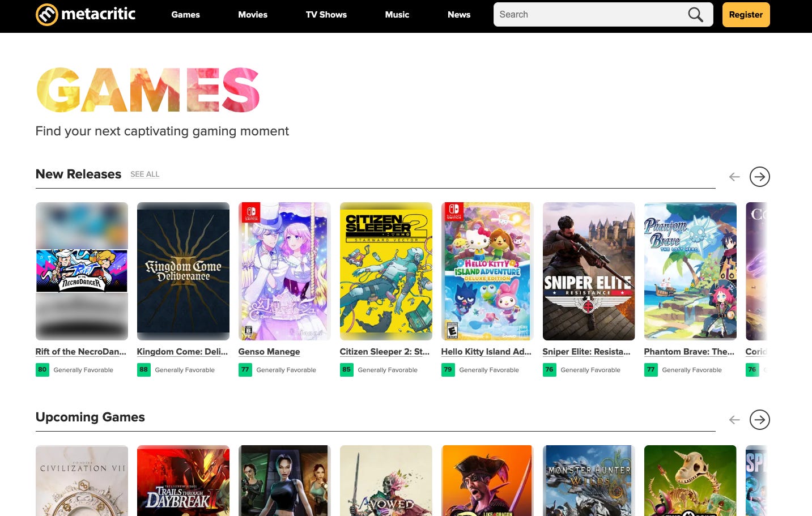This screenshot has width=812, height=516.
Task: Click the 77 score badge for Phantom Brave
Action: (651, 370)
